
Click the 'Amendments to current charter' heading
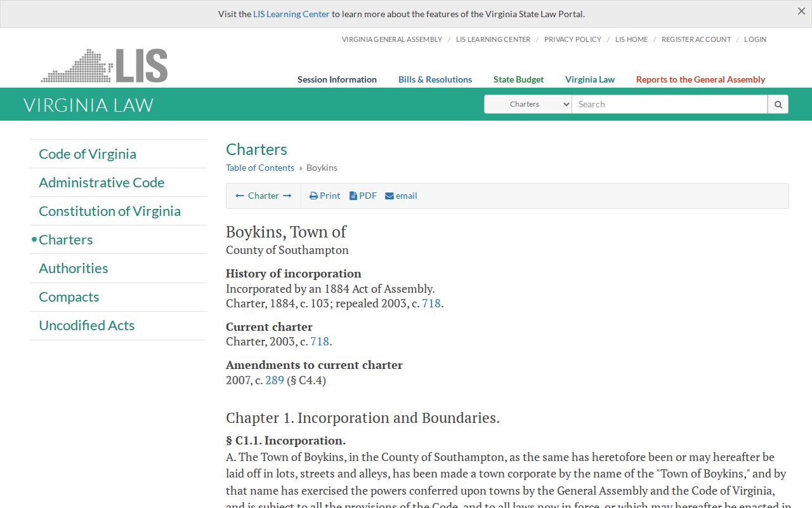[314, 364]
